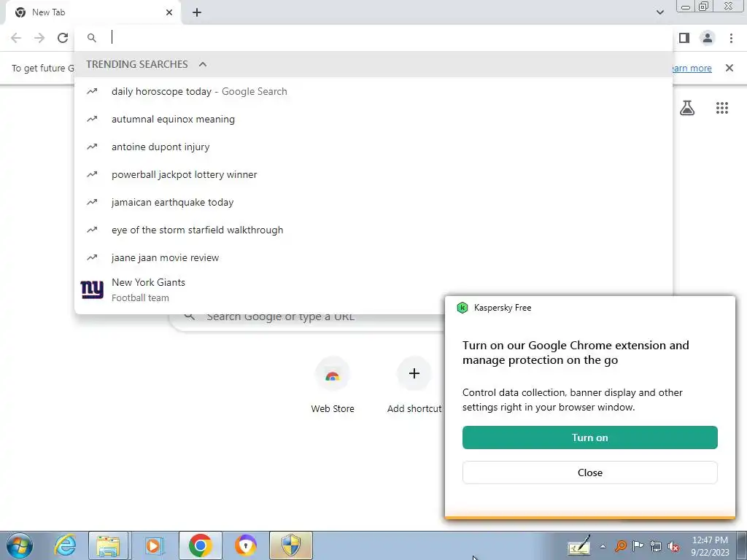The height and width of the screenshot is (560, 747).
Task: Open a new tab with the plus button
Action: coord(197,12)
